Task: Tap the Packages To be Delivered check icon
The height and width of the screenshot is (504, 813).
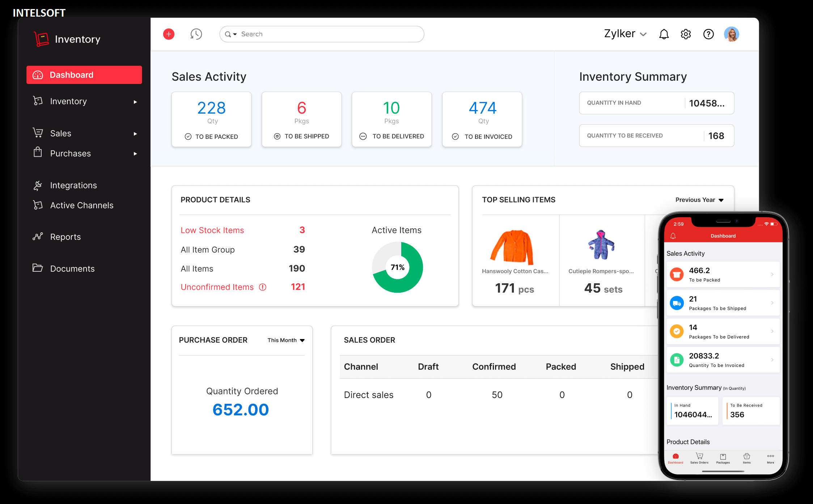Action: coord(677,331)
